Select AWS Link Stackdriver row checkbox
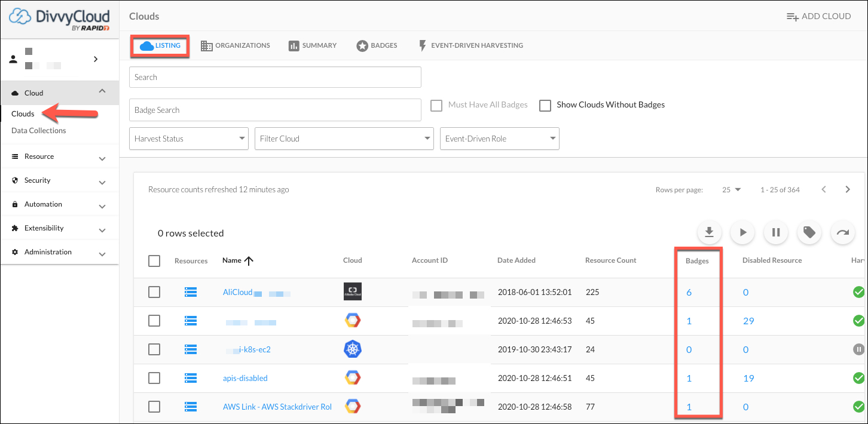Screen dimensions: 868x424 click(154, 407)
